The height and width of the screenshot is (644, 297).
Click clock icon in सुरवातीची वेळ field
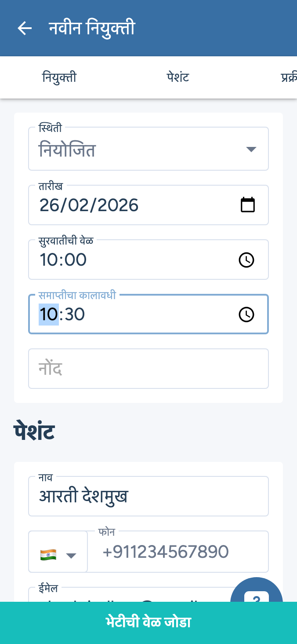[x=246, y=260]
